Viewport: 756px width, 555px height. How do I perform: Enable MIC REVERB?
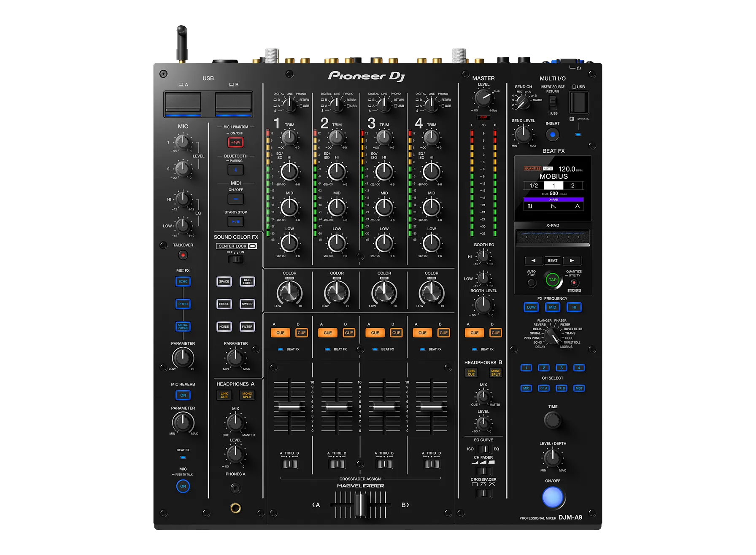183,395
